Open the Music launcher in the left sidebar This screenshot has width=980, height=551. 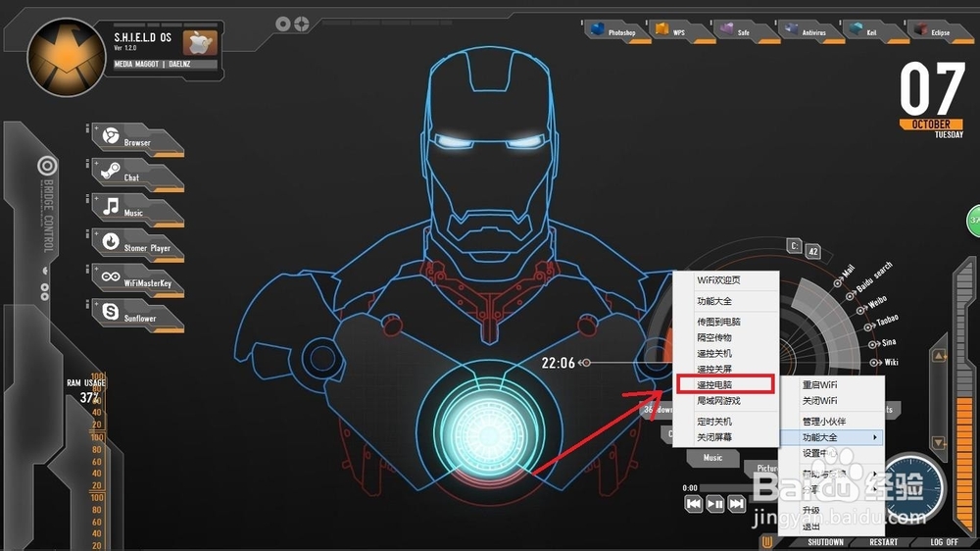pyautogui.click(x=137, y=210)
